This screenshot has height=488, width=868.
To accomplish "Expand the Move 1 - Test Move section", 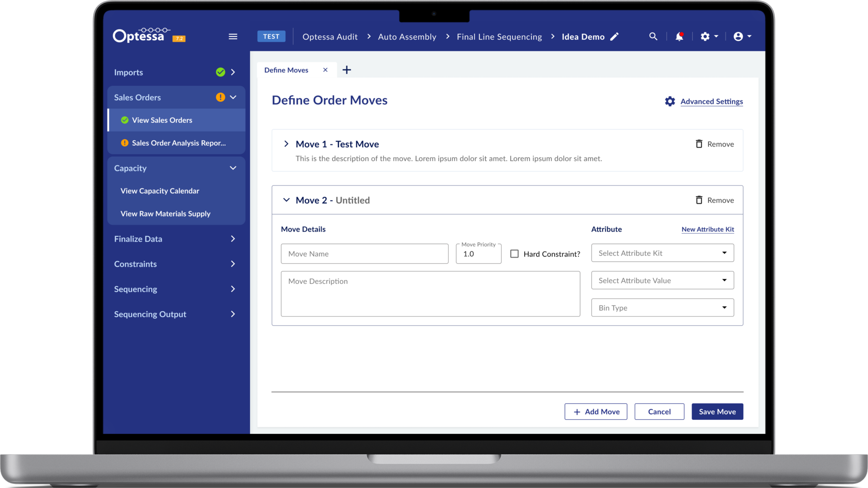I will coord(286,144).
